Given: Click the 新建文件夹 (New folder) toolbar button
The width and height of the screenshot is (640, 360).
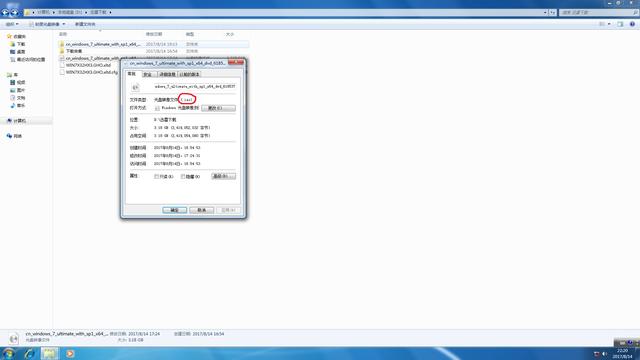Looking at the screenshot, I should click(x=85, y=24).
